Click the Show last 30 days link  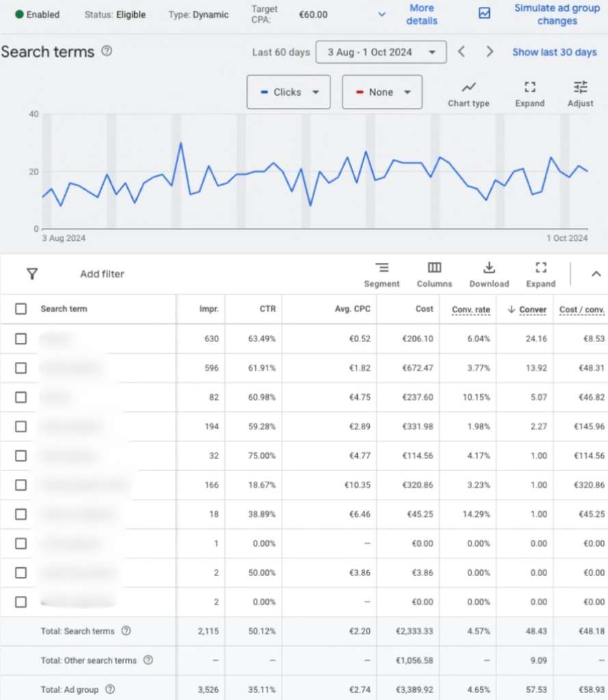click(x=554, y=52)
